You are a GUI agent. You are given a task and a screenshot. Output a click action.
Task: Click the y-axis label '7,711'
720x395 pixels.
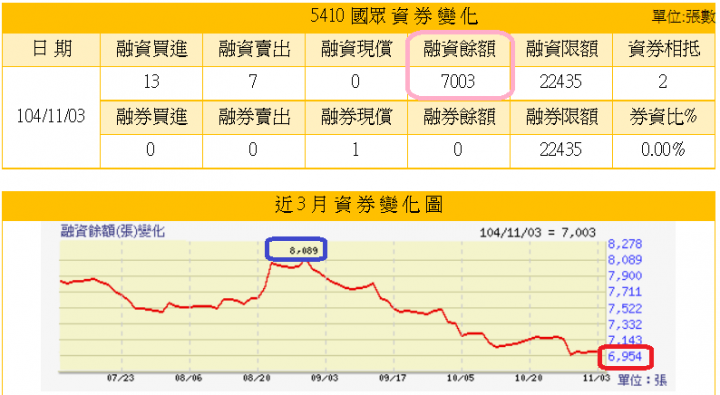coord(624,292)
